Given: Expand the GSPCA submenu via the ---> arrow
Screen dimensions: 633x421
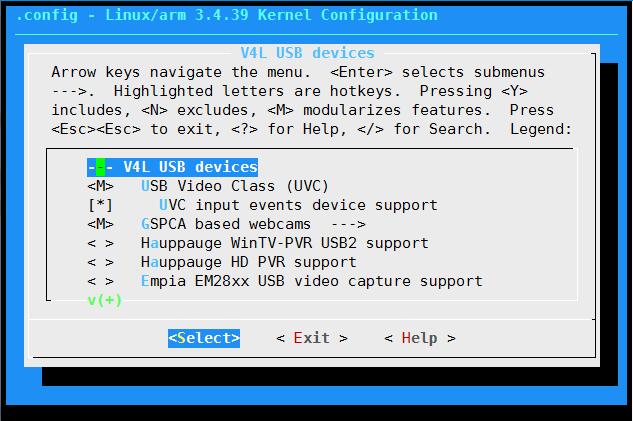Looking at the screenshot, I should pos(348,224).
